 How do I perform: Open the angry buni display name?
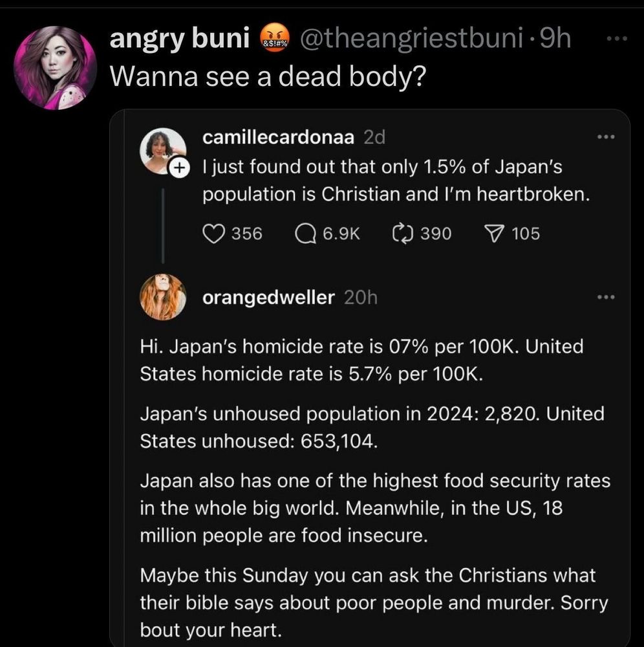pyautogui.click(x=180, y=39)
